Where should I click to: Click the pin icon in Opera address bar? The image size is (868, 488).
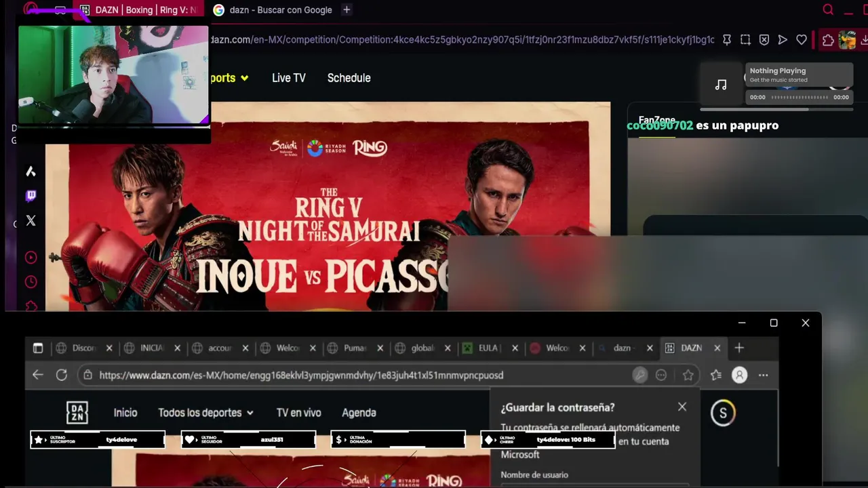[x=726, y=40]
